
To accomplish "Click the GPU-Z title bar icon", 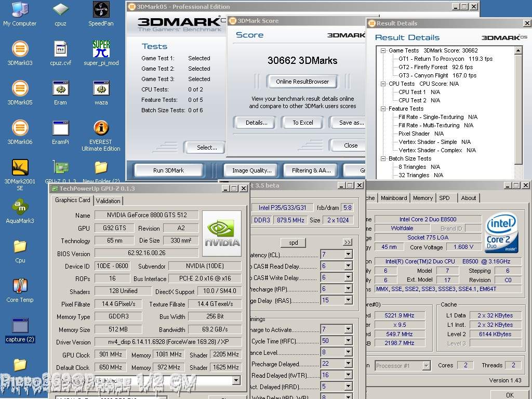I will pyautogui.click(x=54, y=188).
